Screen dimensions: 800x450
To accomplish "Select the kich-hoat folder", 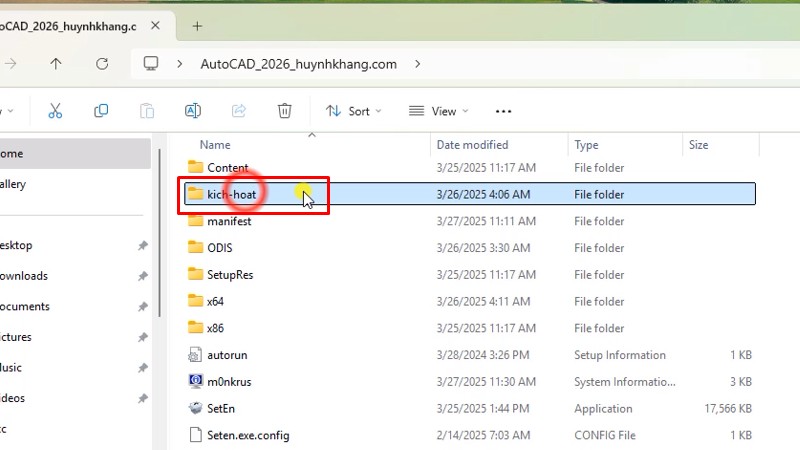I will click(x=231, y=194).
